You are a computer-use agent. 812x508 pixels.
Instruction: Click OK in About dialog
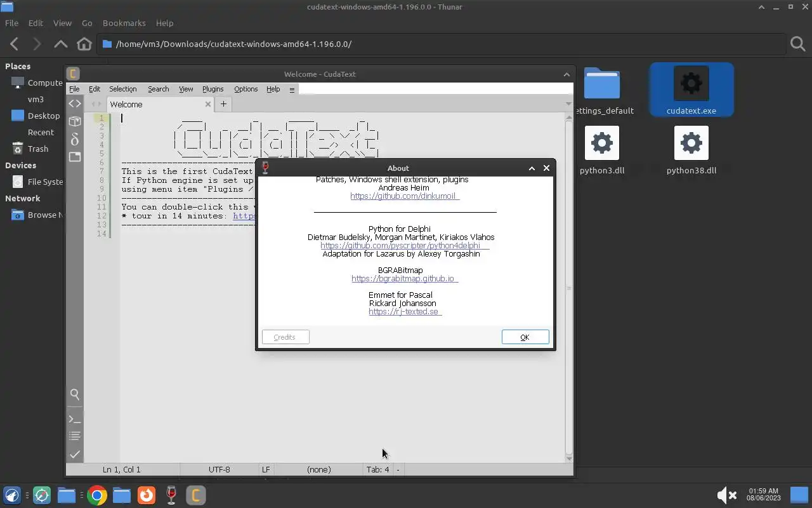[x=525, y=337]
